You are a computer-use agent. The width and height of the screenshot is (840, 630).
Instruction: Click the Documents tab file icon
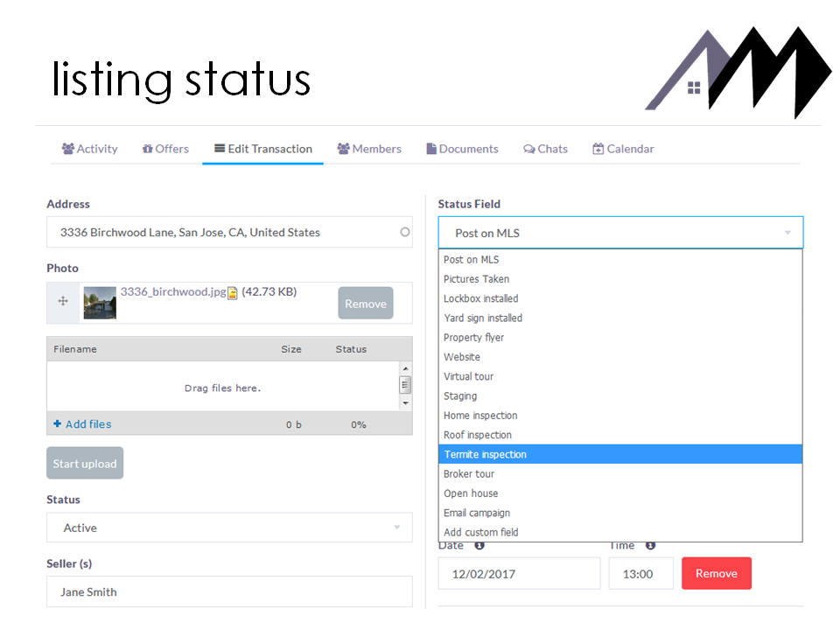[x=431, y=149]
